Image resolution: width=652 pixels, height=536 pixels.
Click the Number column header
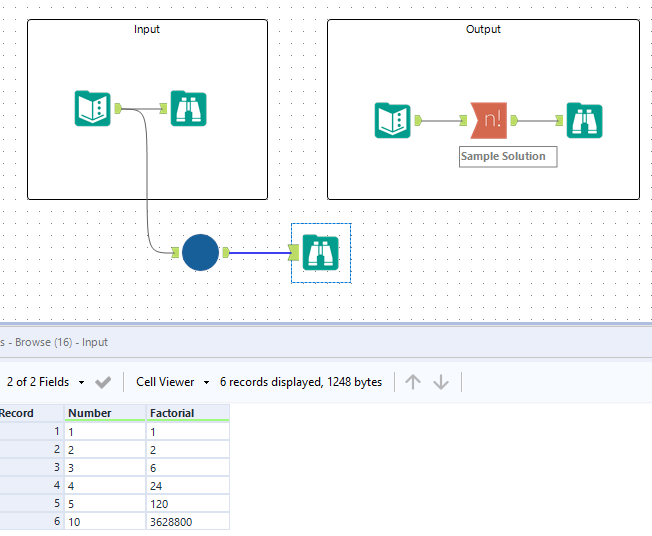point(90,413)
